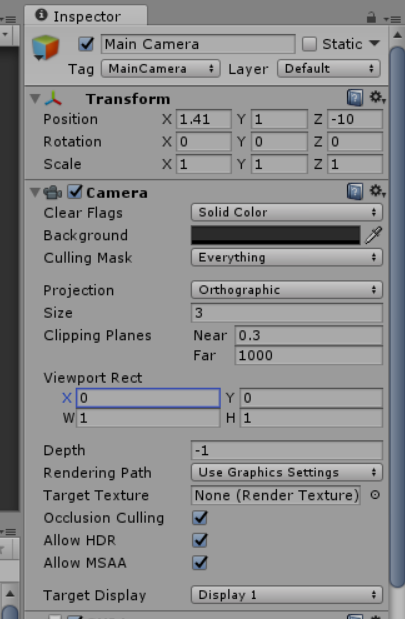Open the Background color swatch
The width and height of the screenshot is (405, 619).
coord(276,235)
